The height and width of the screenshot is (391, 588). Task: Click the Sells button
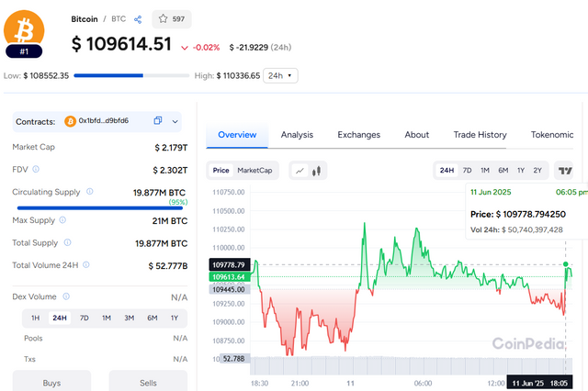tap(148, 381)
